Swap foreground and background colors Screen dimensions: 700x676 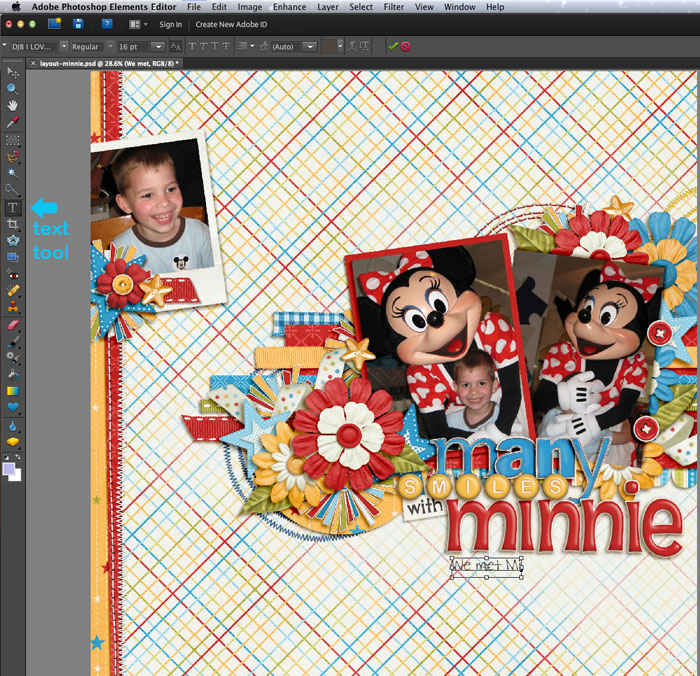point(17,457)
